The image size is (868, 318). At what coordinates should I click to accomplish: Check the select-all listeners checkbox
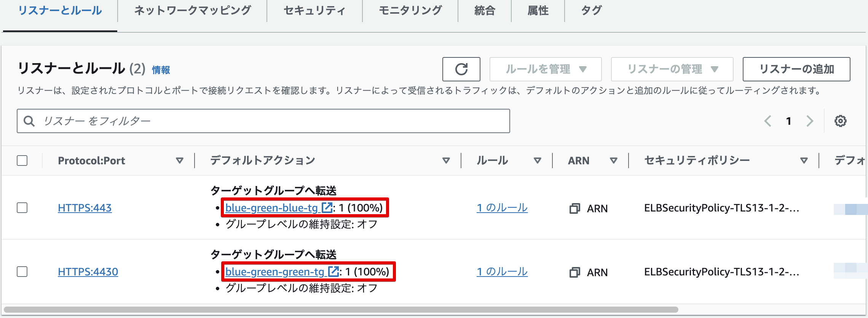(x=22, y=161)
